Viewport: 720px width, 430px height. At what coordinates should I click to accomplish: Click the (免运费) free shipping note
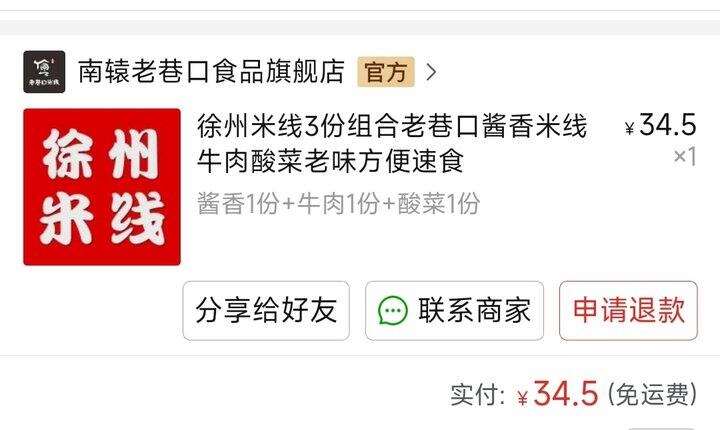(652, 395)
